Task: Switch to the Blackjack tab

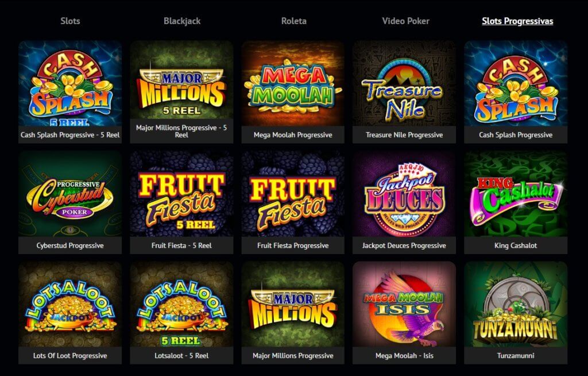Action: [182, 21]
